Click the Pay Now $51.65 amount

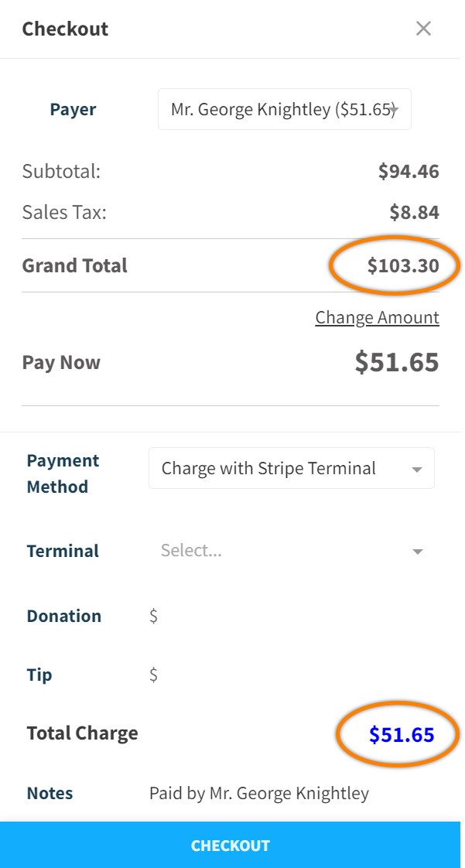(x=396, y=362)
